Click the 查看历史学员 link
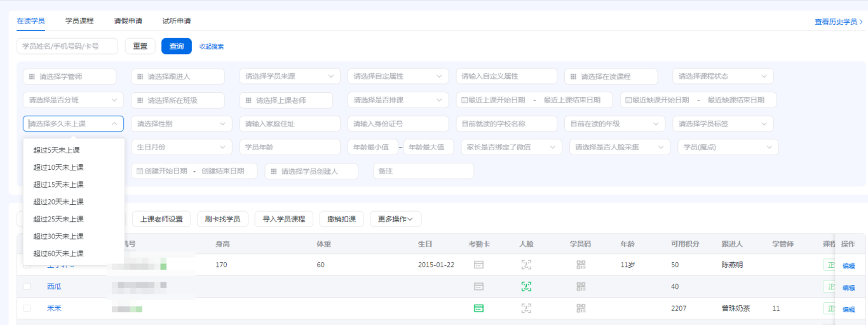This screenshot has width=868, height=325. pos(838,22)
